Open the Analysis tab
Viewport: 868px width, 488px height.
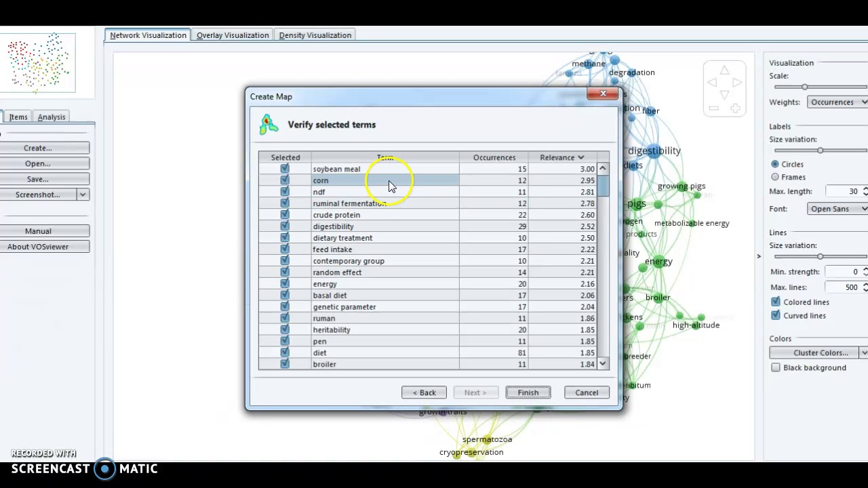coord(52,117)
